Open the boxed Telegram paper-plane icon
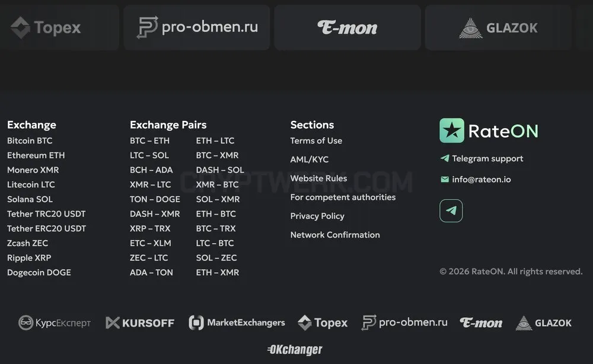The image size is (593, 364). (x=451, y=210)
